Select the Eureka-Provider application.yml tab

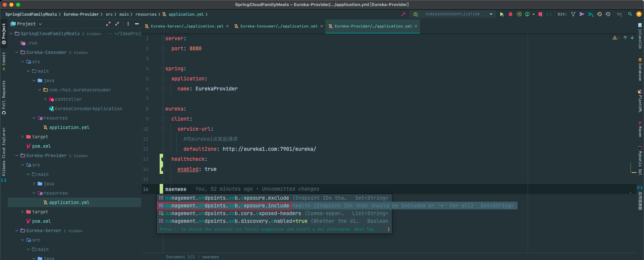(x=373, y=26)
